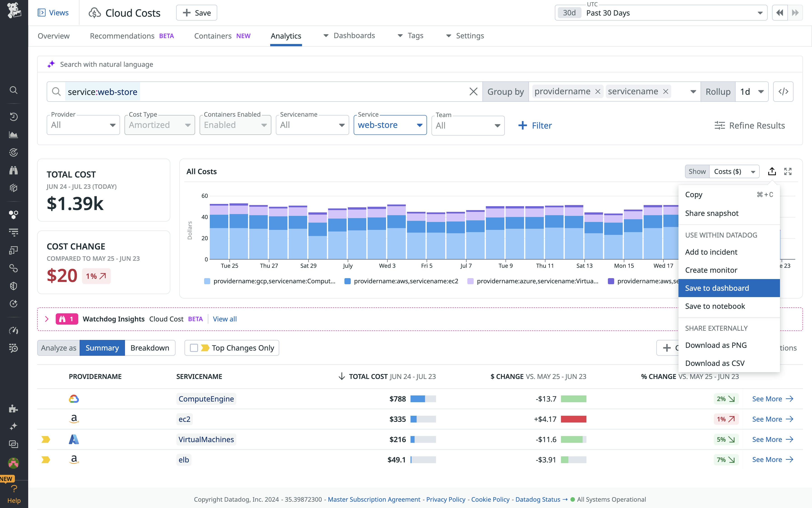Open the query code view icon
812x508 pixels.
(783, 91)
